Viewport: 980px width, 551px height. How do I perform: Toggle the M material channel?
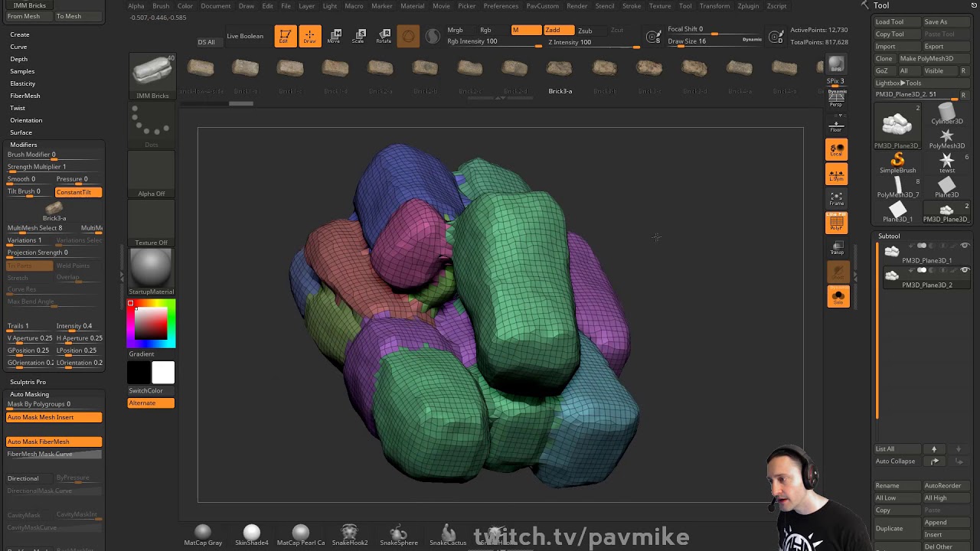coord(526,31)
